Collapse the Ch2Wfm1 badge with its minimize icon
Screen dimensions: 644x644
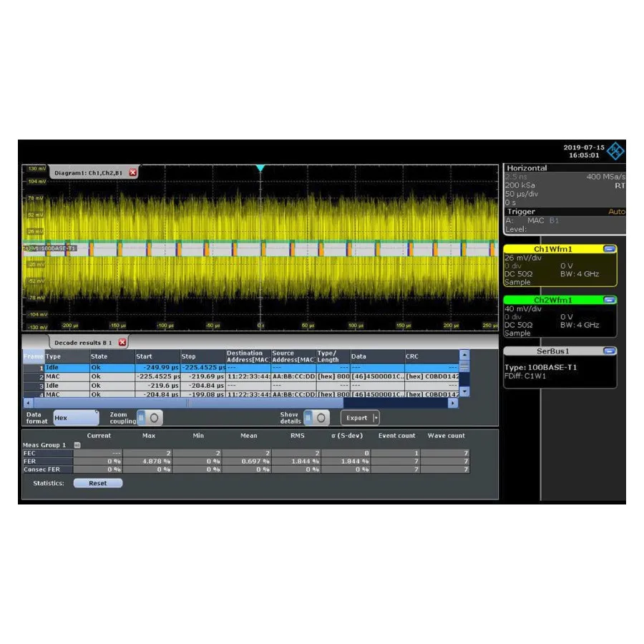609,299
